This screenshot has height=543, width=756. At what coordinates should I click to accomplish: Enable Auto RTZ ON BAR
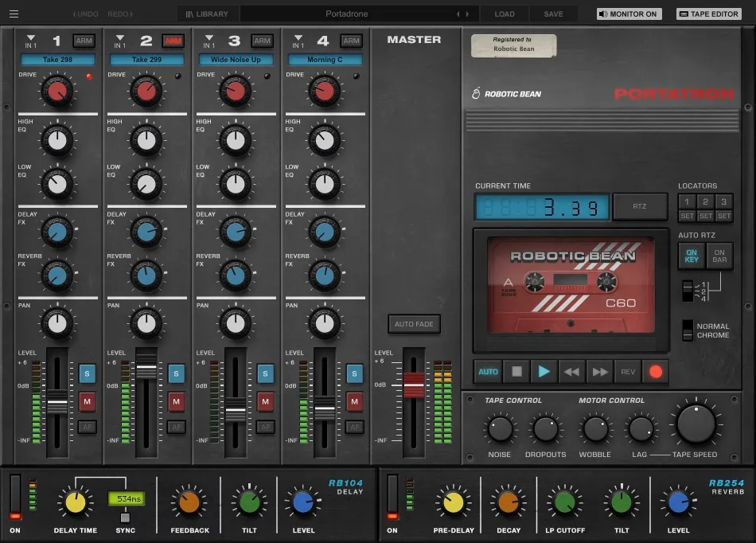[x=719, y=256]
